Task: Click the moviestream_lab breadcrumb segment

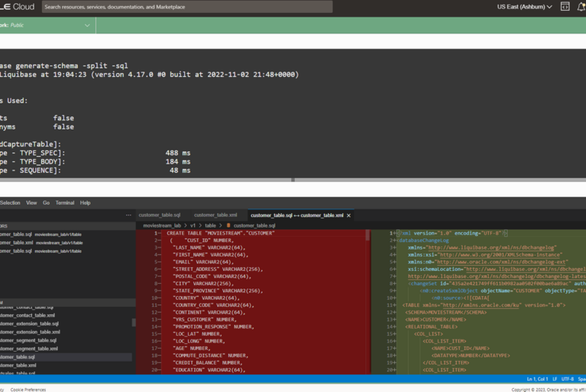Action: (x=162, y=226)
